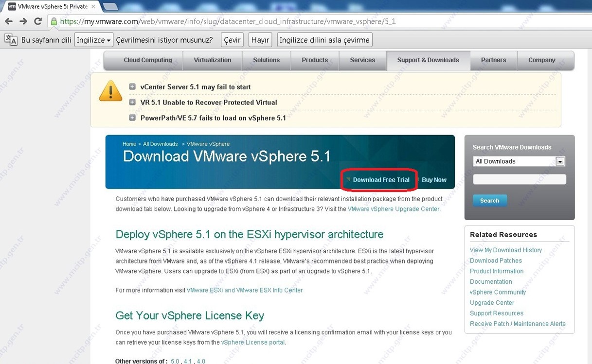Screen dimensions: 592x364
Task: Open the Services menu
Action: [x=362, y=60]
